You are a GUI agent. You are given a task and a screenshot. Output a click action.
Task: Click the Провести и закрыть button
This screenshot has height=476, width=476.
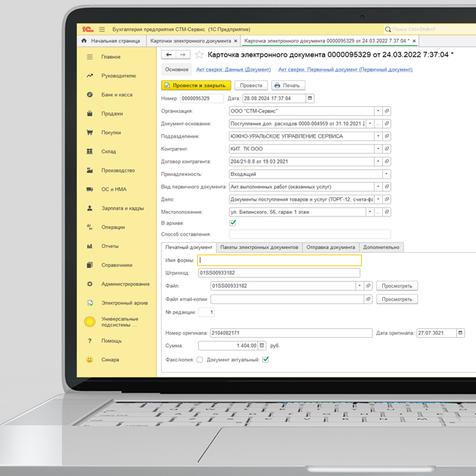196,86
